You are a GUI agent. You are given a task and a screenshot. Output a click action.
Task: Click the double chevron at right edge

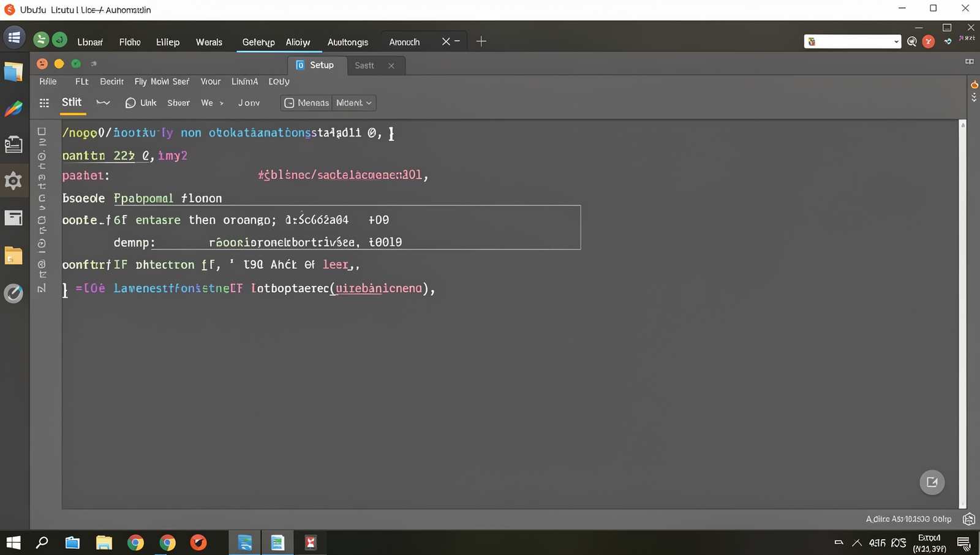pos(974,98)
